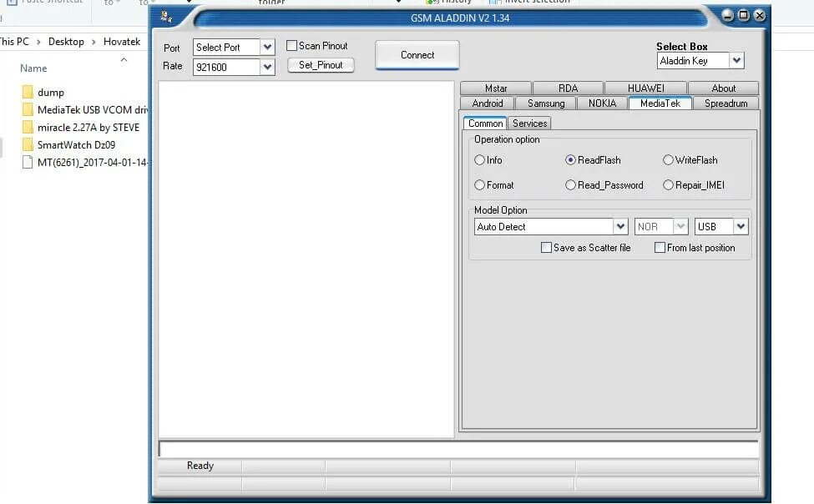Screen dimensions: 814x504
Task: Open the Rate 921600 dropdown
Action: click(267, 67)
